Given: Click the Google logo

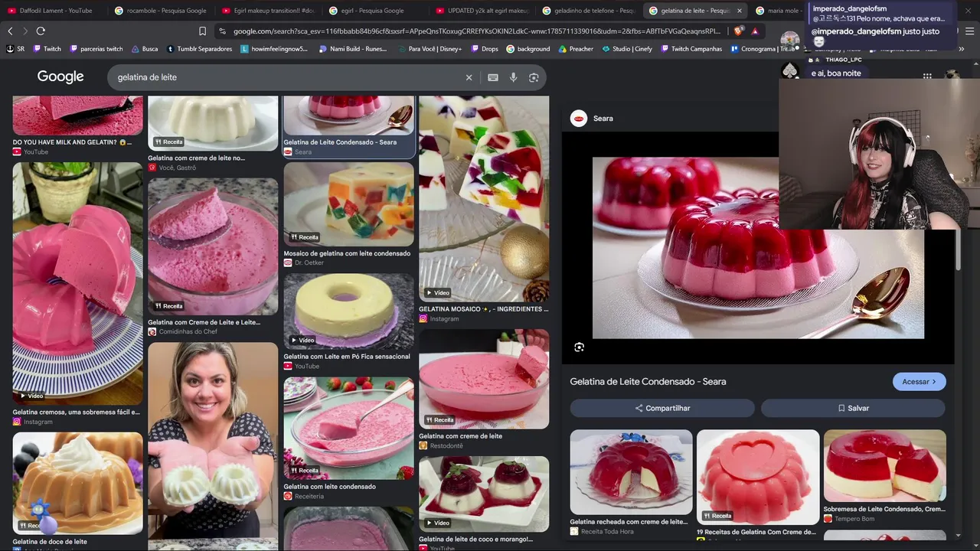Looking at the screenshot, I should pos(60,77).
